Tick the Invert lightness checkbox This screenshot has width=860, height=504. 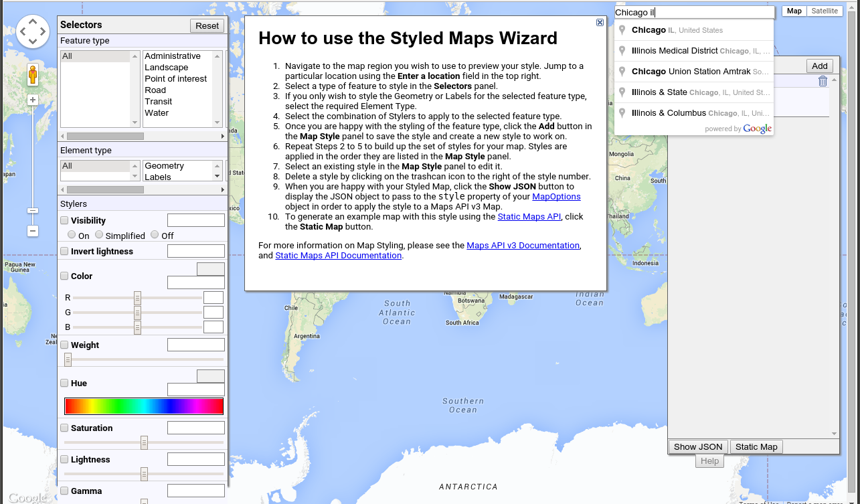click(64, 251)
